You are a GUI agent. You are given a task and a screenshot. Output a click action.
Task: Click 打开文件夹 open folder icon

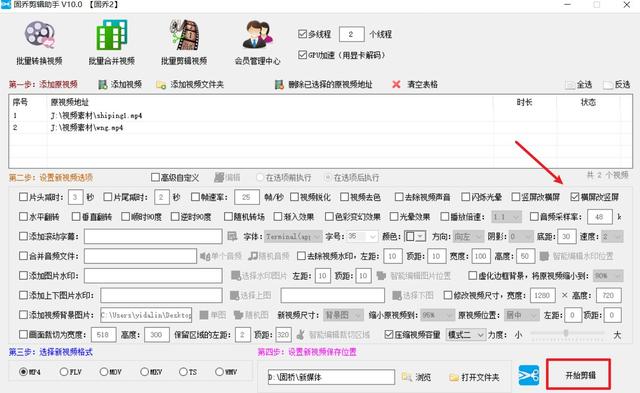click(454, 377)
